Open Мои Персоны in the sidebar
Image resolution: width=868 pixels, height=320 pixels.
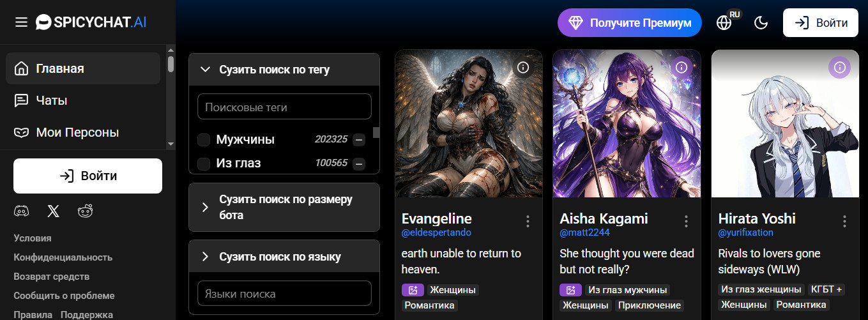[77, 132]
